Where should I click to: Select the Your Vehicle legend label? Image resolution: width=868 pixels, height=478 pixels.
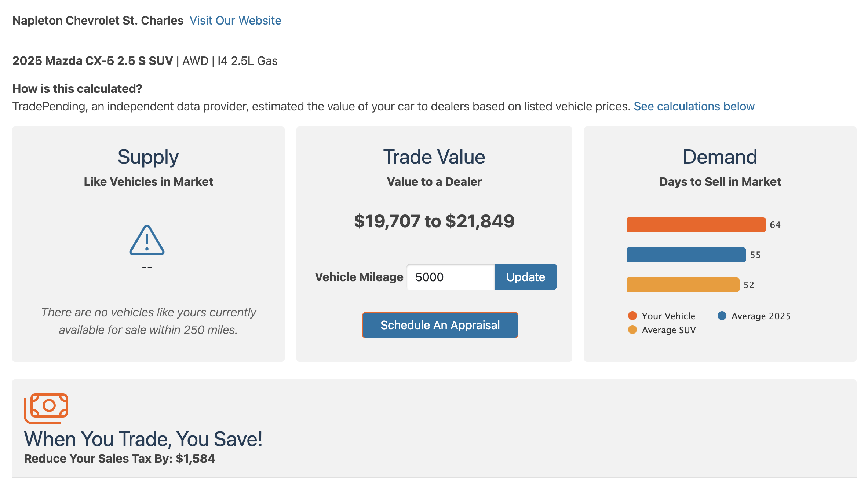point(668,316)
